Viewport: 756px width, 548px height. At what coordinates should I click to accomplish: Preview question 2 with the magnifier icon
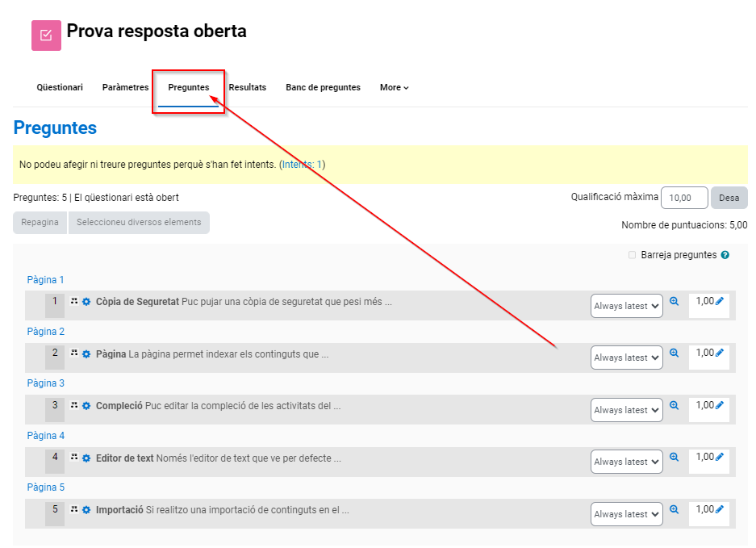tap(675, 353)
